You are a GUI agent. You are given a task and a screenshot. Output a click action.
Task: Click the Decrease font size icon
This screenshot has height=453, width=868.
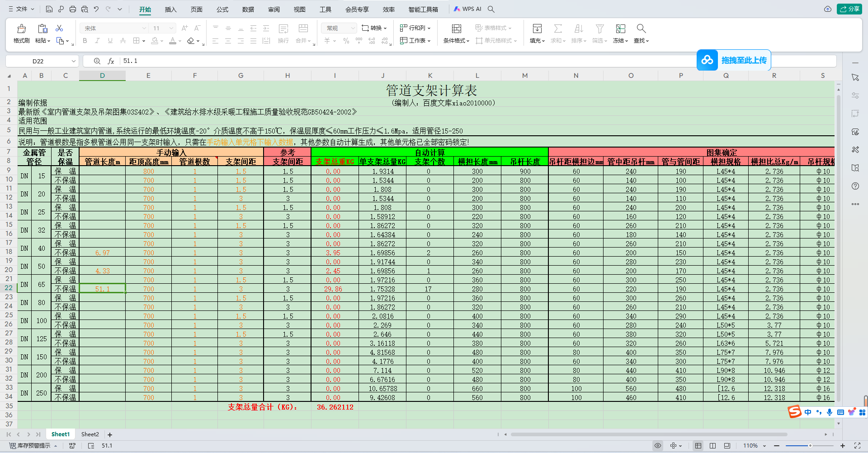point(197,28)
